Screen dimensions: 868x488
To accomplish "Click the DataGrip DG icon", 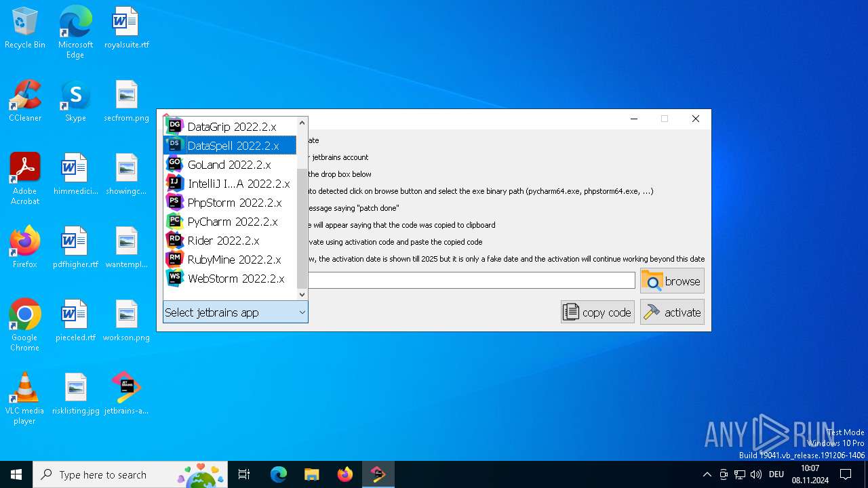I will (x=175, y=126).
